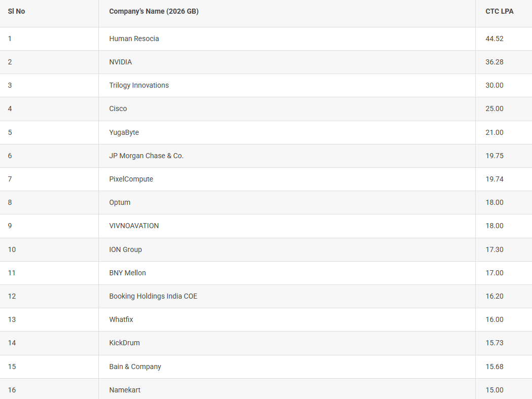Select the PixelCompute company name
Screen dimensions: 532x399
click(131, 179)
